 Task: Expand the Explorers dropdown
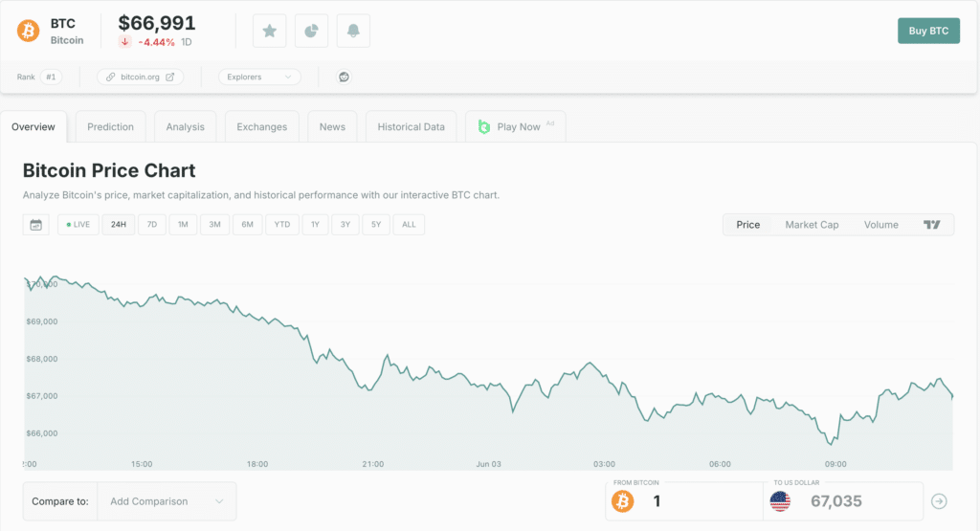(259, 77)
